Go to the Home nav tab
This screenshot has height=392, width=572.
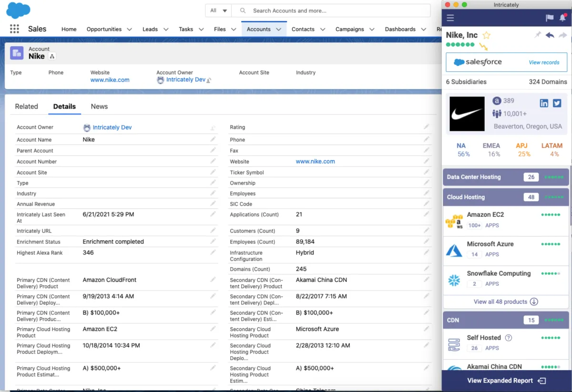coord(69,29)
